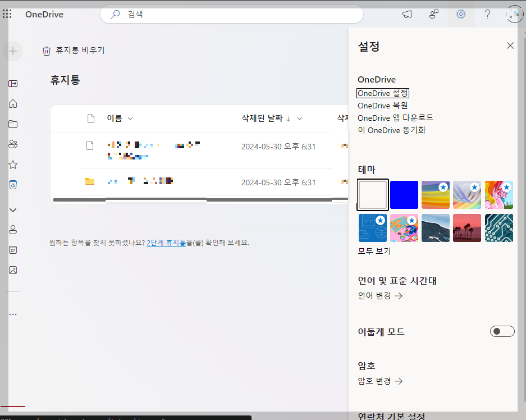
Task: Click the search magnifier icon
Action: pyautogui.click(x=115, y=14)
